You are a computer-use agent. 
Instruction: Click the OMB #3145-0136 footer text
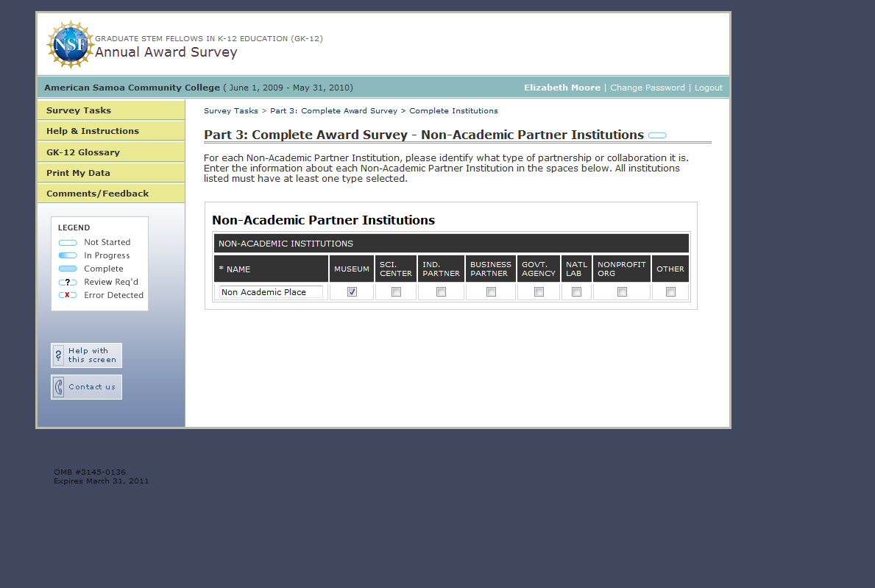90,472
